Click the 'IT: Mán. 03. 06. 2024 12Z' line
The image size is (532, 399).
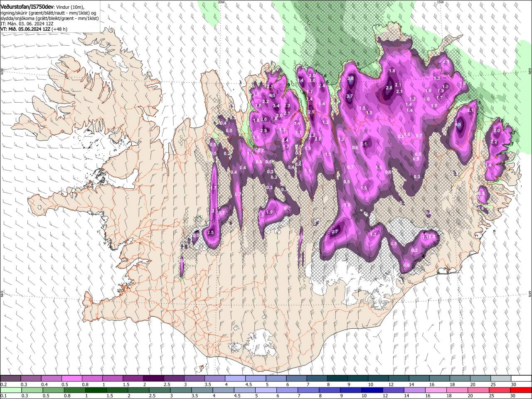(27, 24)
